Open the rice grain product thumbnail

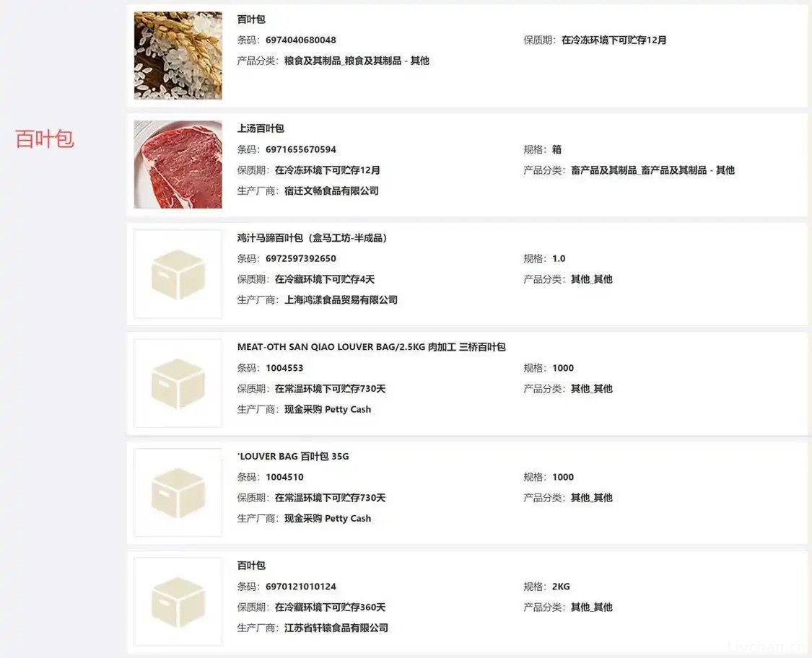(178, 56)
